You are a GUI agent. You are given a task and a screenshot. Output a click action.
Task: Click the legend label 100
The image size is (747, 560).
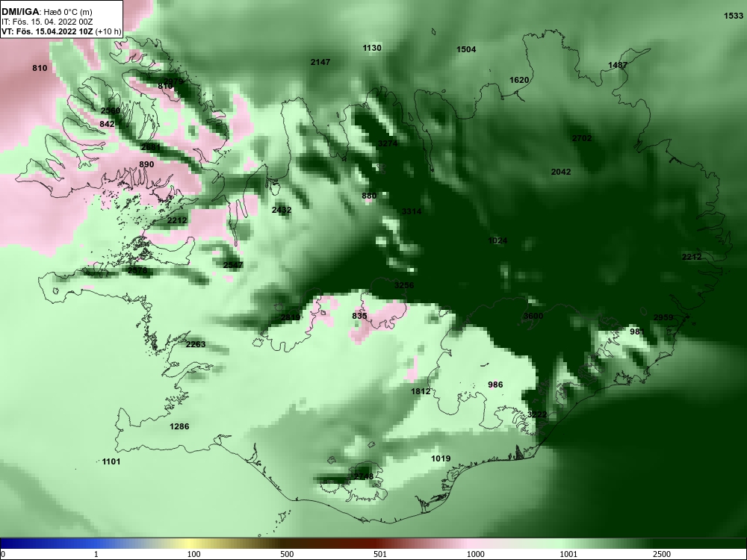193,554
